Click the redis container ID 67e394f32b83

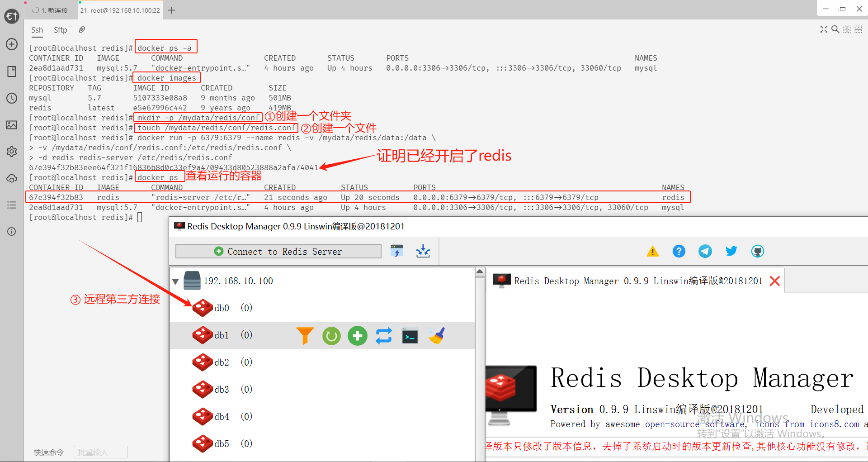coord(56,197)
